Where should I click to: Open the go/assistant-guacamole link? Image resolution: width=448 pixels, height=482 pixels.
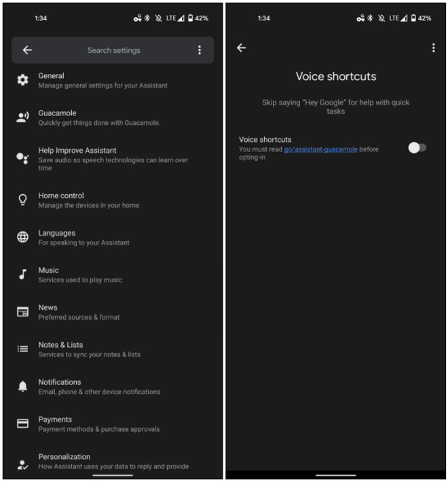320,149
